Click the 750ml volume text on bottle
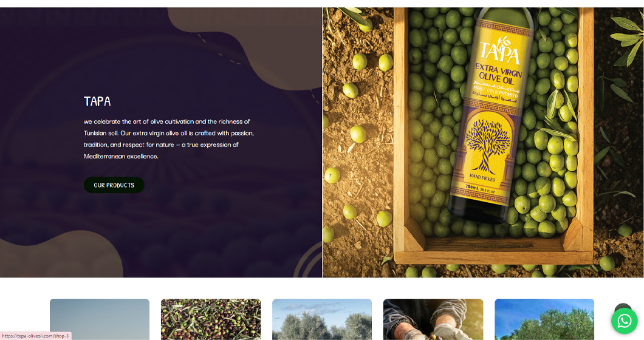The image size is (644, 340). [472, 187]
